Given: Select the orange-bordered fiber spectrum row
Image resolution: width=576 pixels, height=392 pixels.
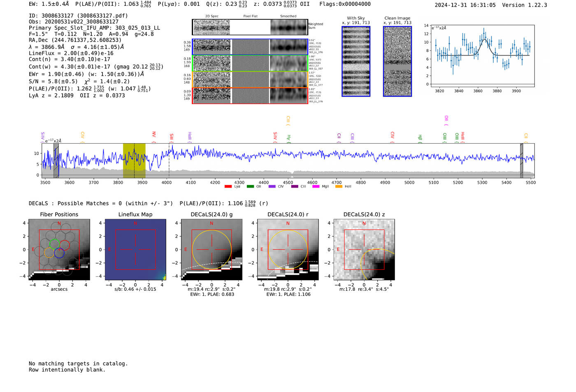Looking at the screenshot, I should click(250, 79).
